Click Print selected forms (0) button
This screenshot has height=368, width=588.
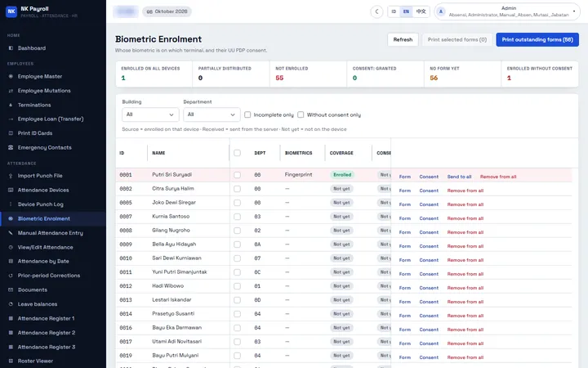click(457, 39)
